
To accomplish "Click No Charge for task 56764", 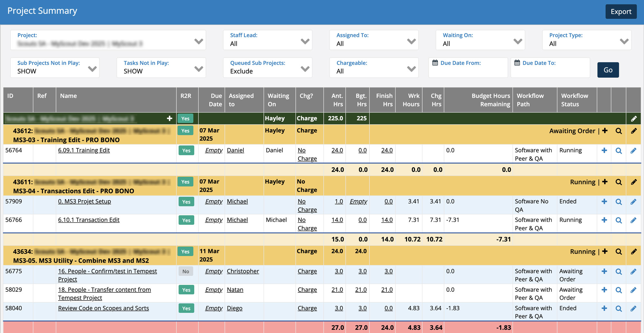I will pos(307,154).
